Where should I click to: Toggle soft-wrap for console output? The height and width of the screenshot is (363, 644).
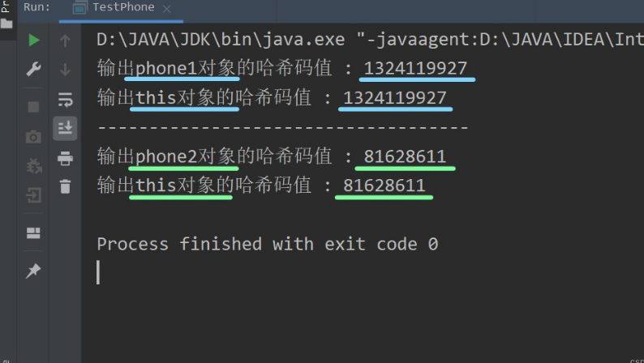tap(66, 100)
